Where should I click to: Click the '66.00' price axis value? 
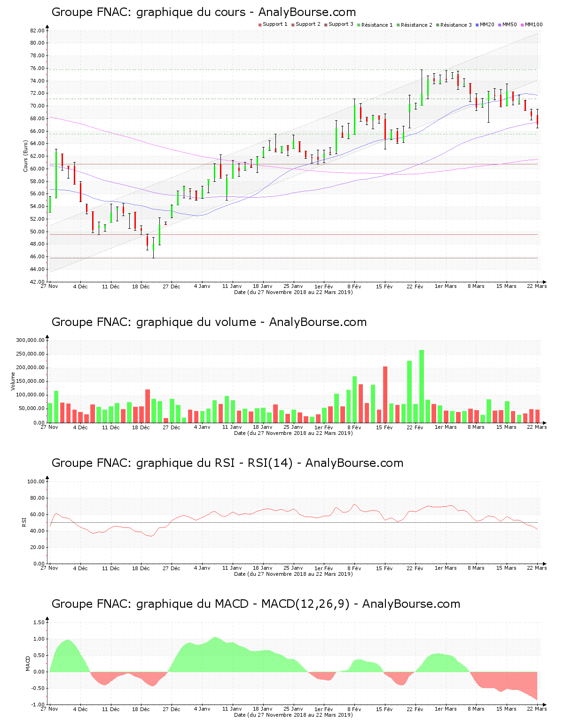click(x=37, y=131)
